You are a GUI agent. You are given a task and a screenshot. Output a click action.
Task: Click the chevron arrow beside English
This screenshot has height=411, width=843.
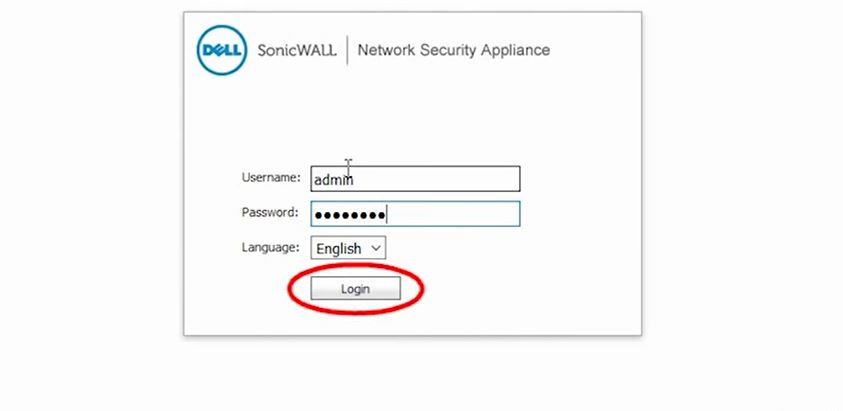pos(376,248)
